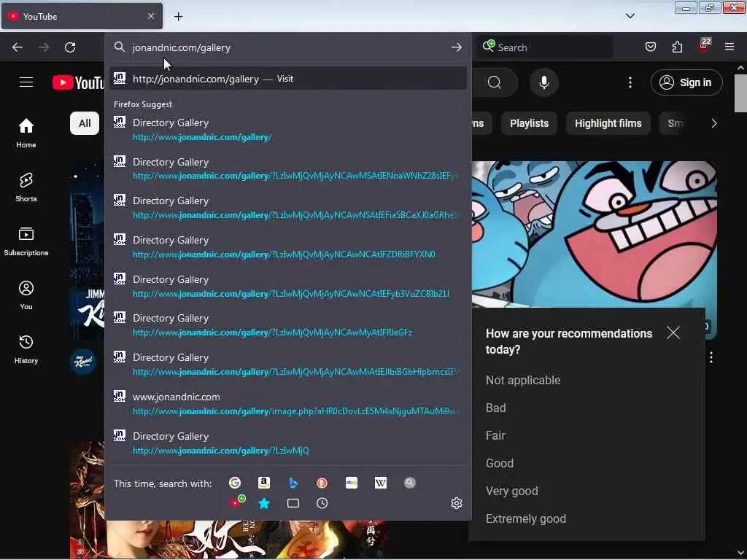Open the Jimmy Kimmel channel avatar

point(83,362)
